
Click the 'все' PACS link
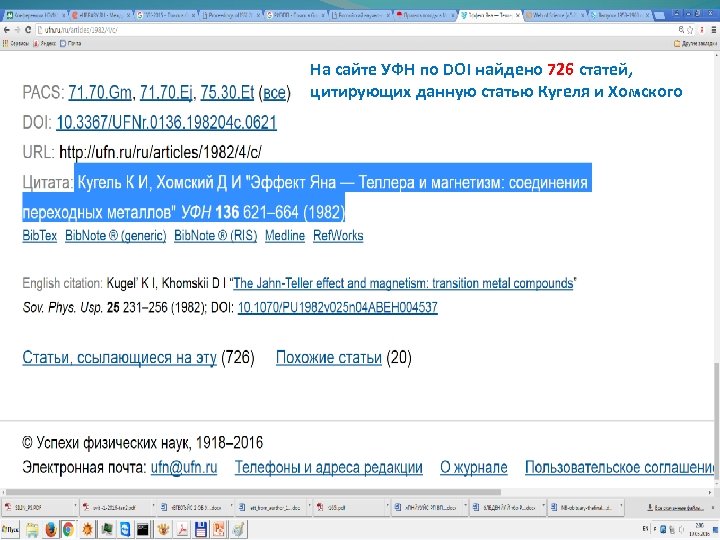[x=275, y=93]
